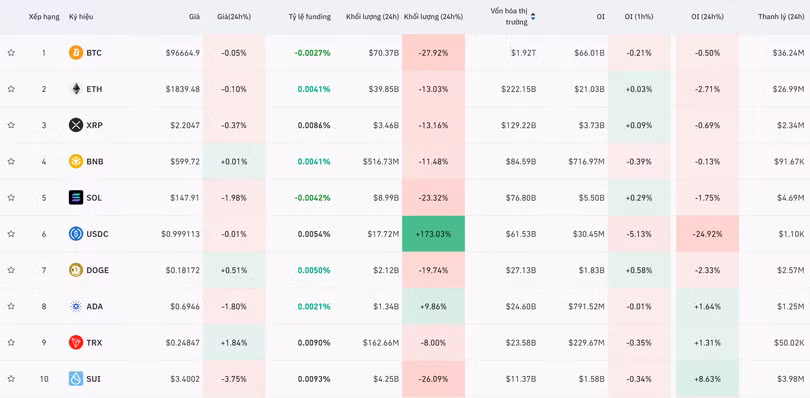
Task: Sort by Khối lượng (24h) header
Action: pos(372,17)
